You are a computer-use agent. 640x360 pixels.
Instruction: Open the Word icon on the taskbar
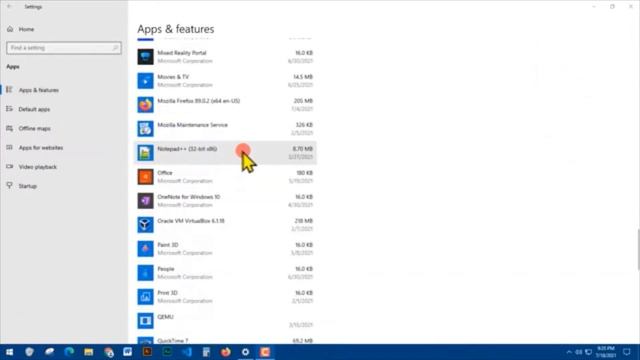click(x=127, y=352)
